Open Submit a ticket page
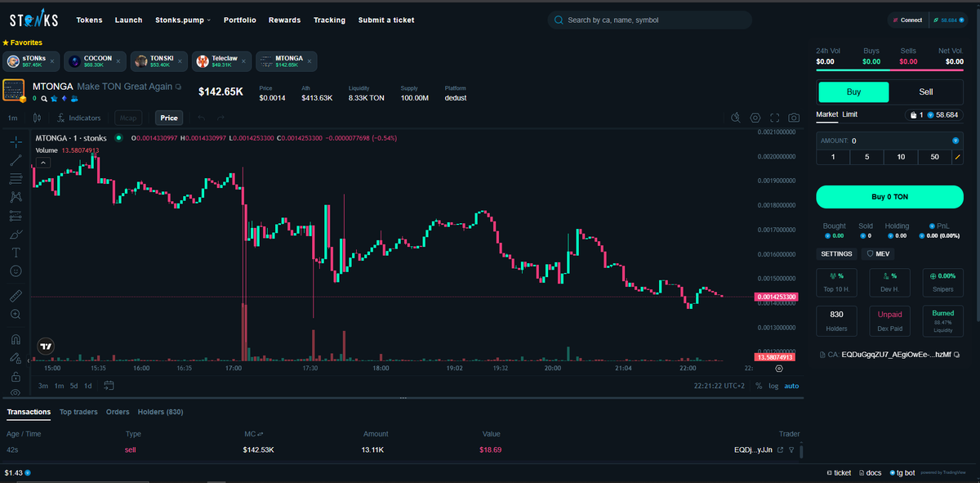This screenshot has height=483, width=980. [x=386, y=20]
